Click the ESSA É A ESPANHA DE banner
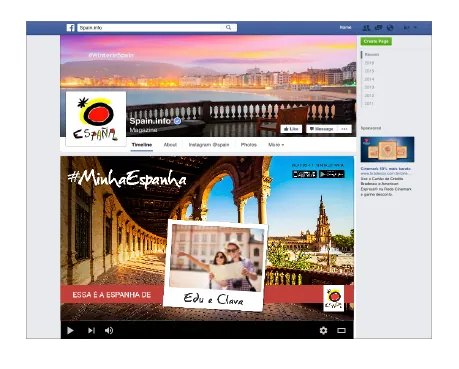Image resolution: width=459 pixels, height=369 pixels. (x=112, y=295)
